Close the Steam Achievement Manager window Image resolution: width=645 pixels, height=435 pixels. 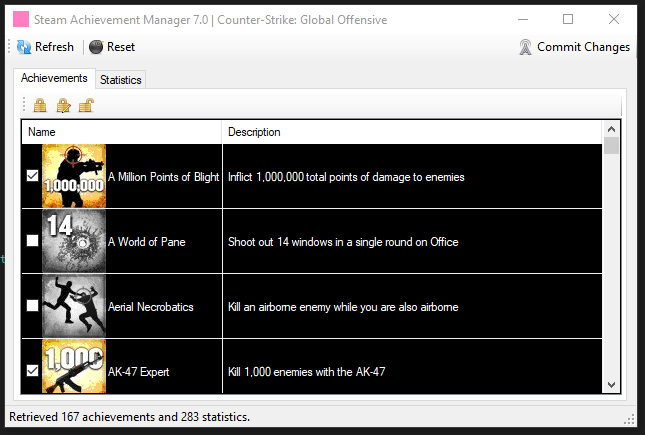614,19
